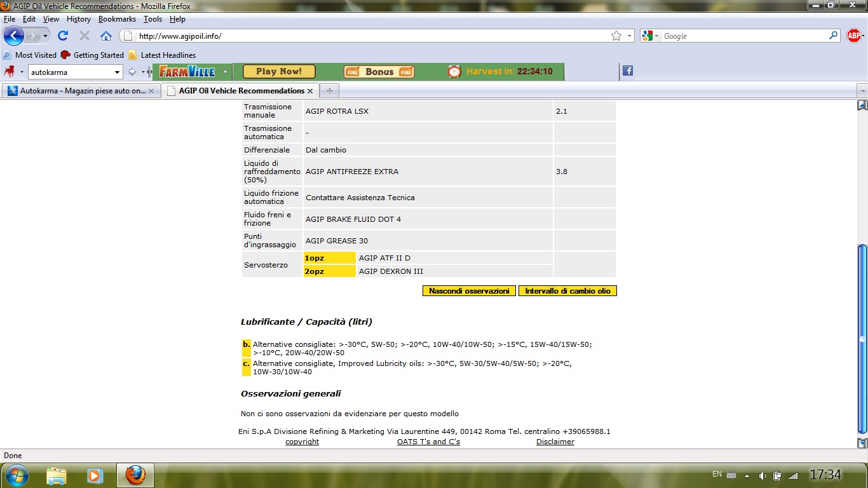Bookmark this page with the star icon
This screenshot has height=488, width=868.
click(616, 36)
